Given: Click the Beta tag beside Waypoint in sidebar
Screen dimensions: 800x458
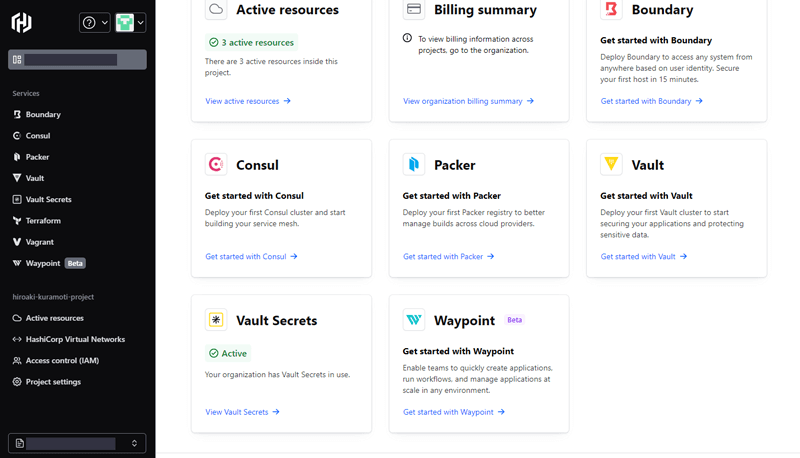Looking at the screenshot, I should point(75,263).
